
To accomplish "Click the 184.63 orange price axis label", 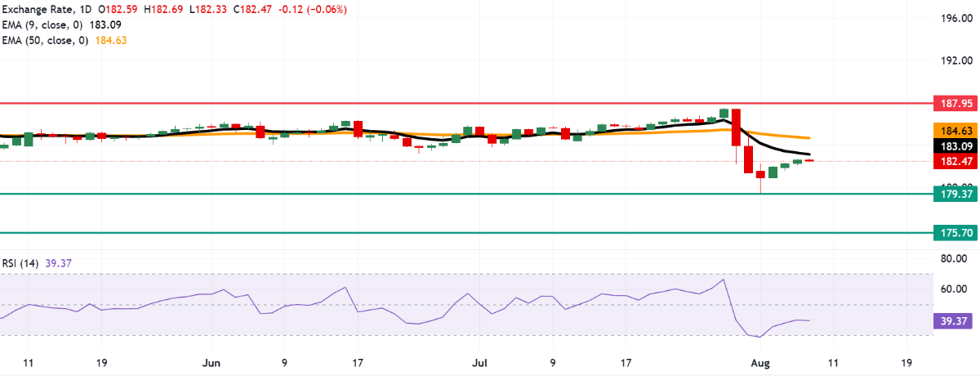I will pos(955,129).
